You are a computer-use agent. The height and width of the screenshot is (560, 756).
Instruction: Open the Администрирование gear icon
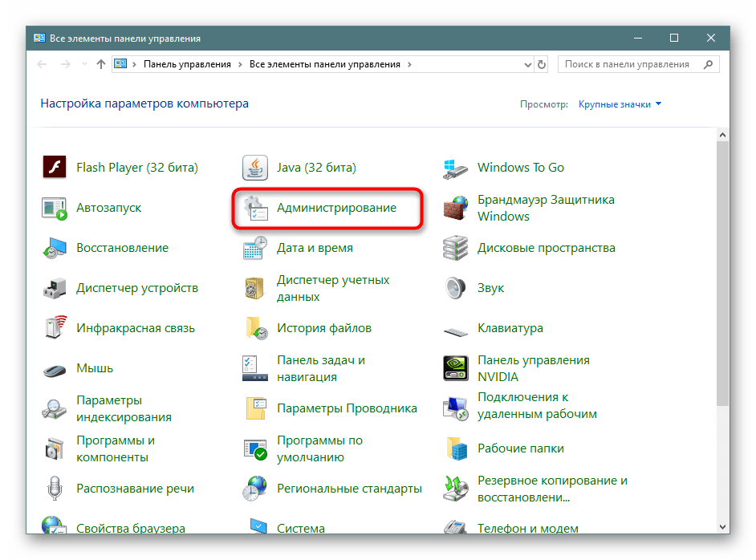click(x=255, y=208)
